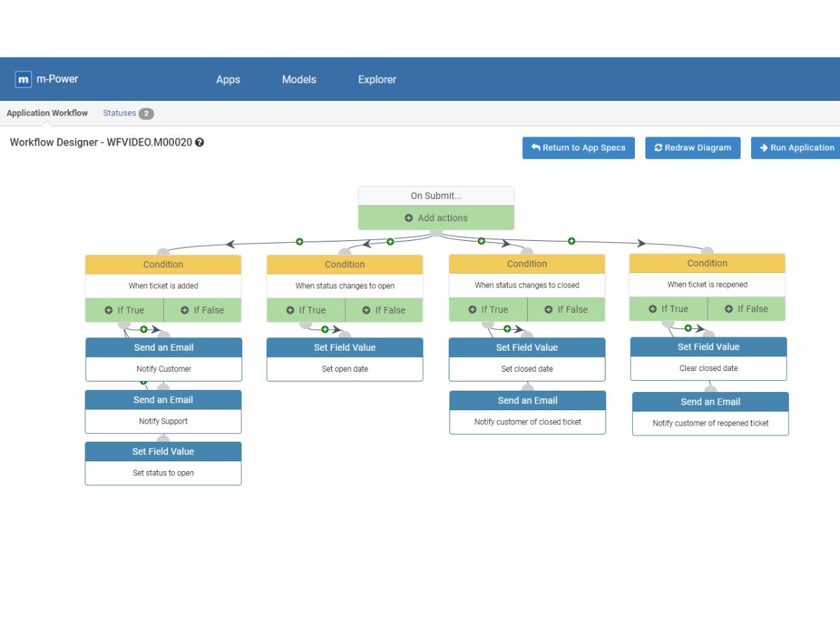Screen dimensions: 840x630
Task: Click green plus on connector to 'When ticket is added'
Action: [300, 241]
